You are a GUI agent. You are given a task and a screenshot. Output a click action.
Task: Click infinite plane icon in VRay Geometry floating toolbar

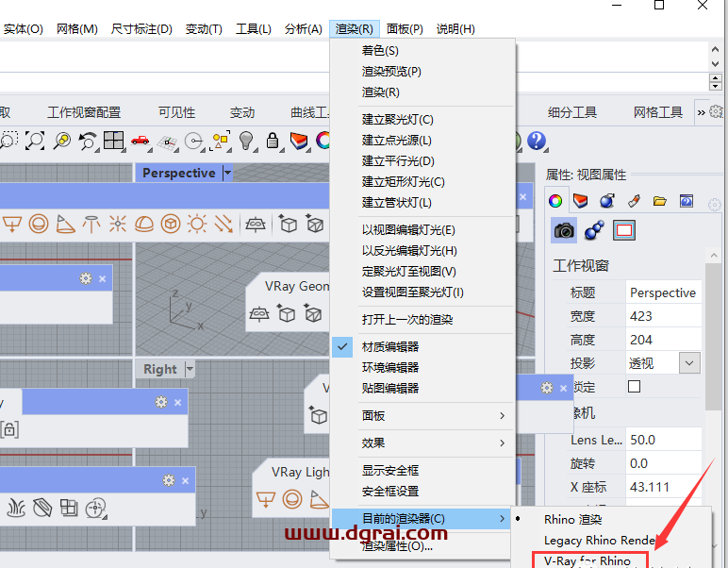point(259,314)
